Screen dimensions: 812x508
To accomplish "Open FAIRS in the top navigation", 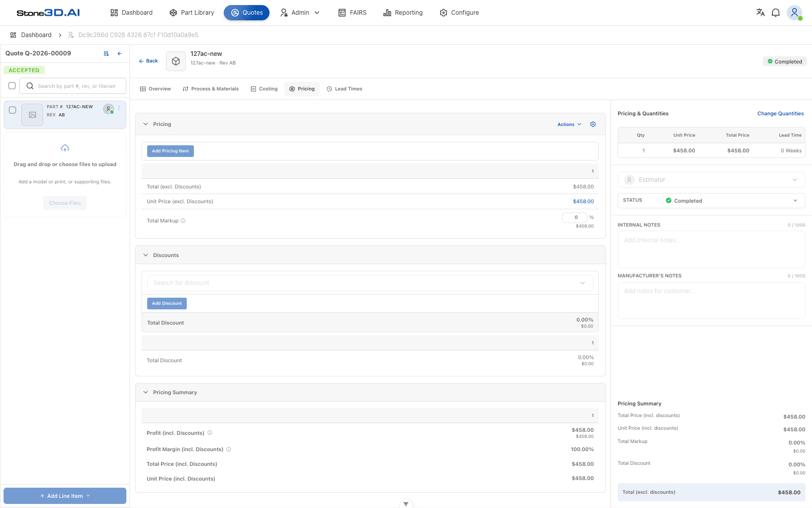I will point(352,13).
